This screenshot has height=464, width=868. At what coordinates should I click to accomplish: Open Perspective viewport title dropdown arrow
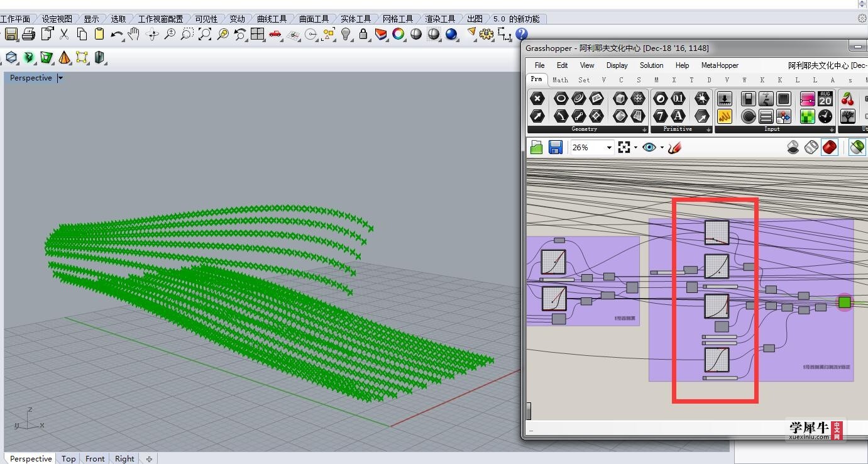[x=60, y=78]
